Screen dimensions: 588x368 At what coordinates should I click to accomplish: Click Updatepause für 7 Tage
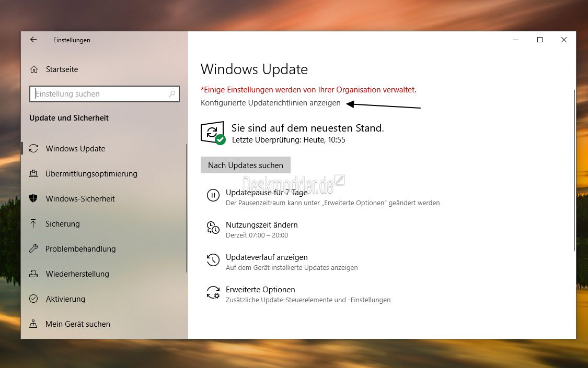click(x=267, y=193)
